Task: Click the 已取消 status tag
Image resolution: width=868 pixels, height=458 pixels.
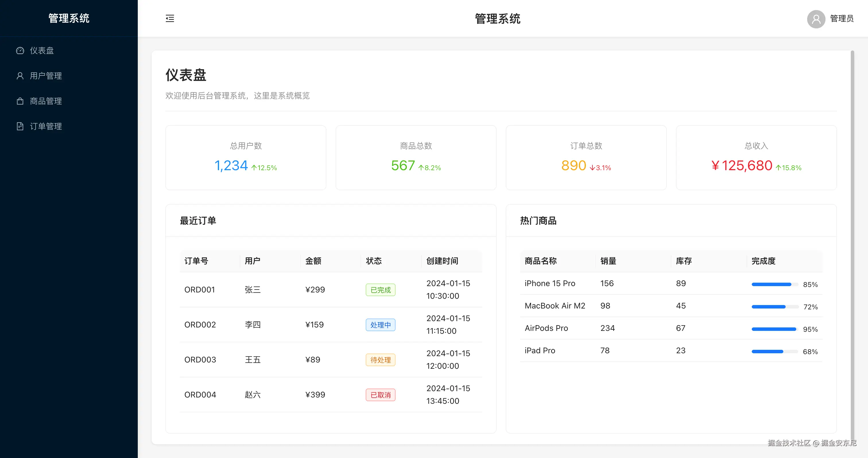Action: [x=380, y=395]
